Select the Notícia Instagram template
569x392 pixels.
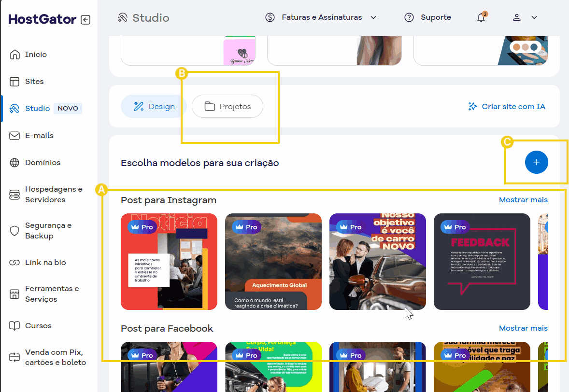pyautogui.click(x=169, y=262)
